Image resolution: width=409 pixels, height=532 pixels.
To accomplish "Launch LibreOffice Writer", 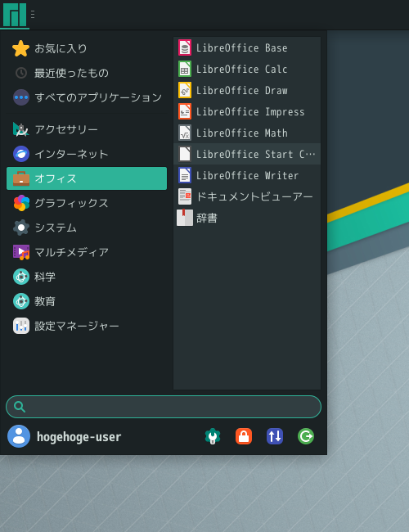I will (x=247, y=175).
